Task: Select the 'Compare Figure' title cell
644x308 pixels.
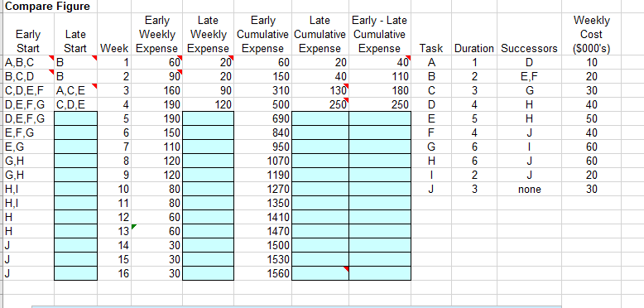Action: (48, 6)
